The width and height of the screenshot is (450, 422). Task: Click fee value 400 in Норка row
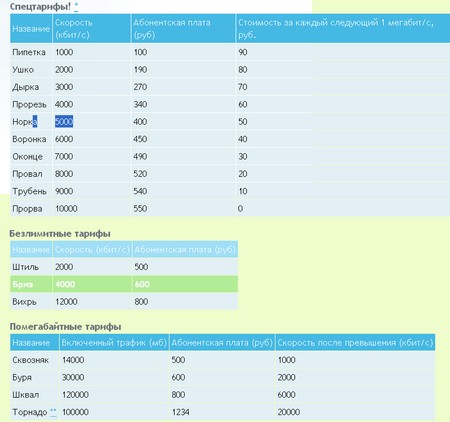[x=140, y=122]
